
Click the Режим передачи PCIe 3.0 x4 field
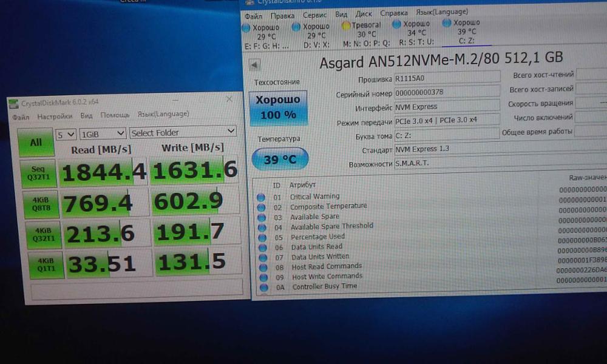(x=447, y=120)
